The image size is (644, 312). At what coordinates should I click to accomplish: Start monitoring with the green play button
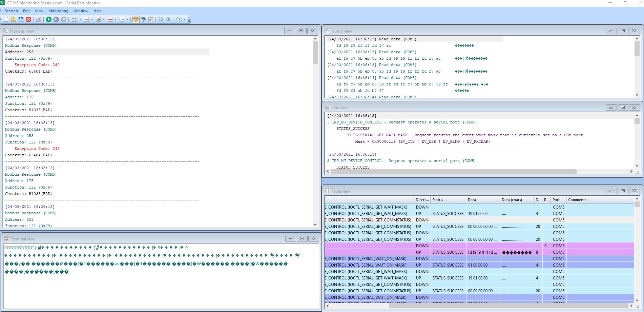(x=49, y=19)
